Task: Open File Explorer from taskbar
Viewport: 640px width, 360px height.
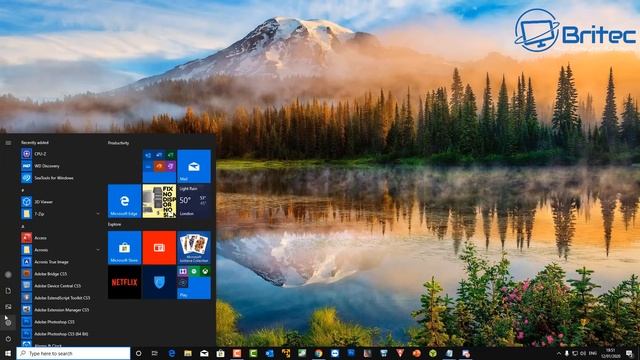Action: click(x=188, y=353)
